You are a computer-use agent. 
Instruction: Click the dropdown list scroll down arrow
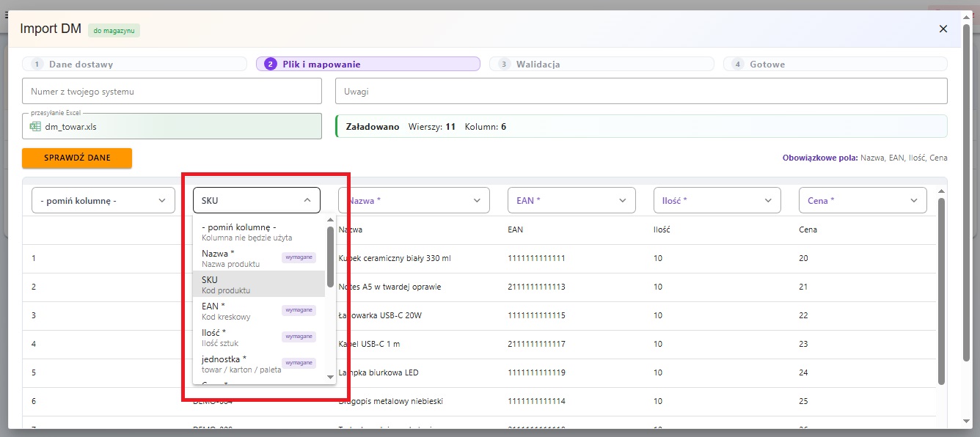[330, 378]
